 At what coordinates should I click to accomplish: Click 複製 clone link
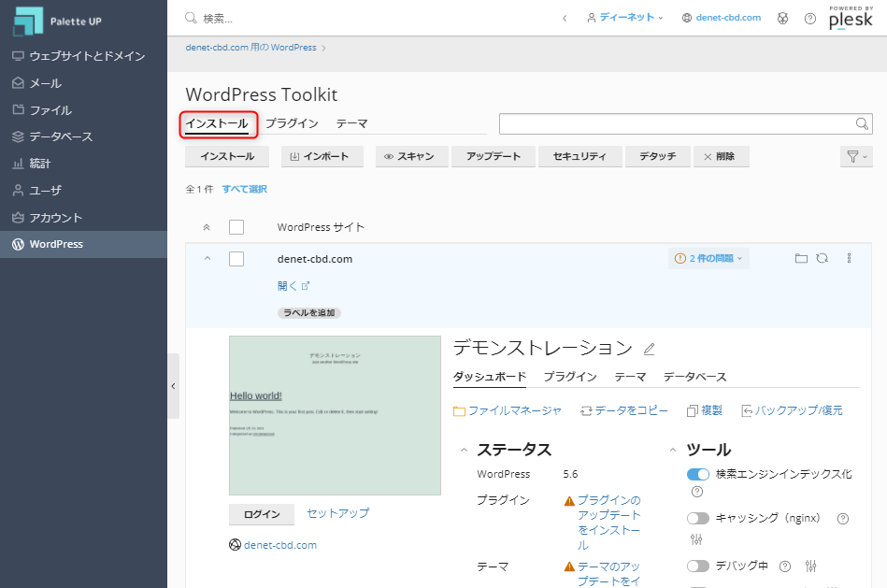[x=705, y=411]
